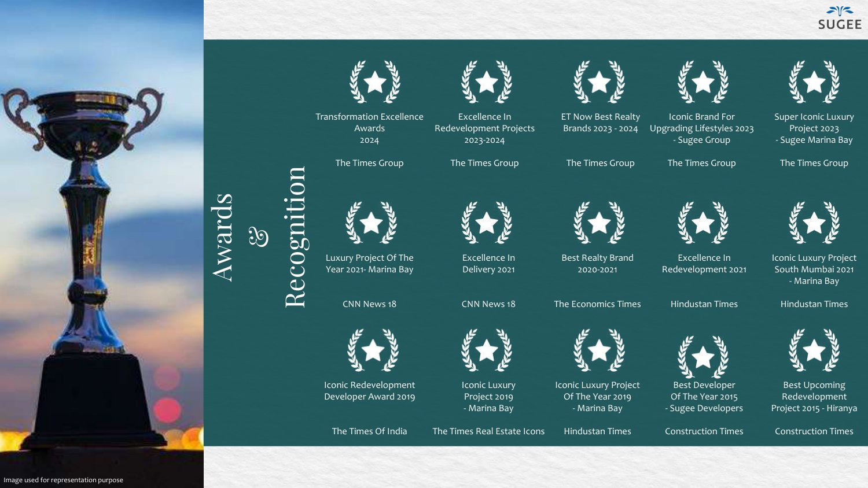
Task: Click the Best Developer Of The Year 2015 laurel
Action: (x=703, y=357)
